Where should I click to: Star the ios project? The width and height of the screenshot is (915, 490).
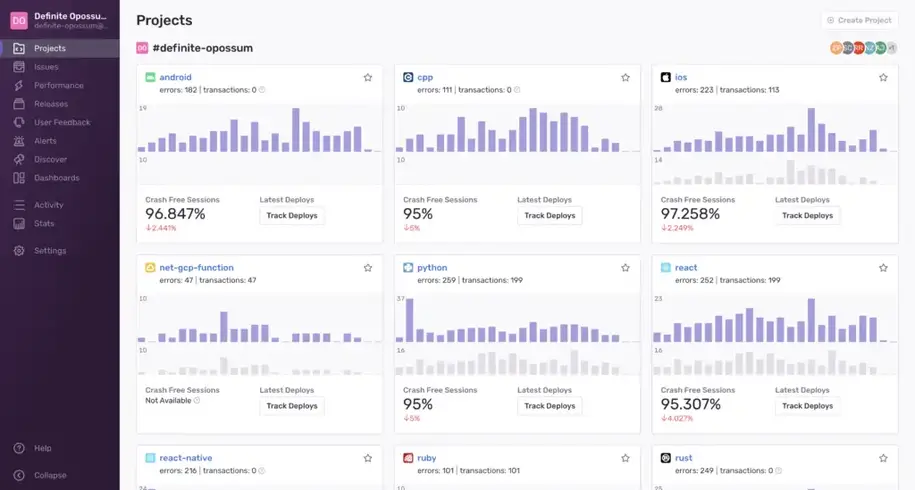click(x=883, y=77)
